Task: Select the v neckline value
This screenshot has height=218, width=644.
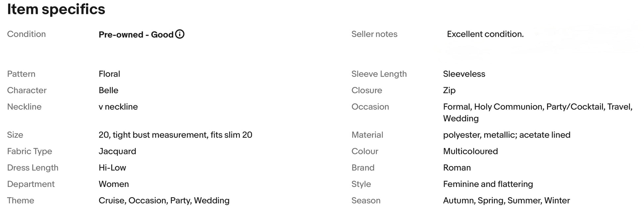Action: [x=118, y=107]
